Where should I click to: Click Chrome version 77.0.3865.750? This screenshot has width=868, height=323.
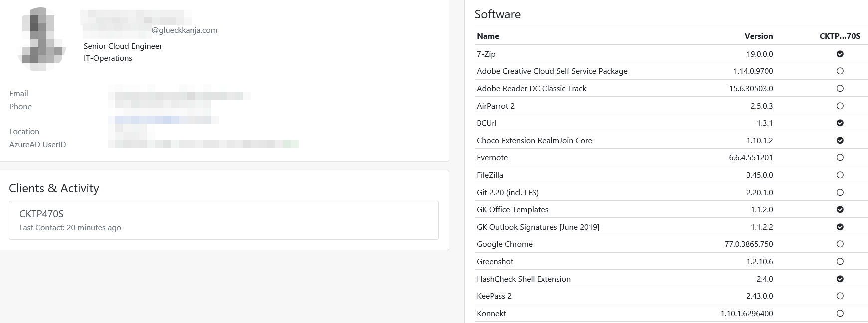[749, 244]
